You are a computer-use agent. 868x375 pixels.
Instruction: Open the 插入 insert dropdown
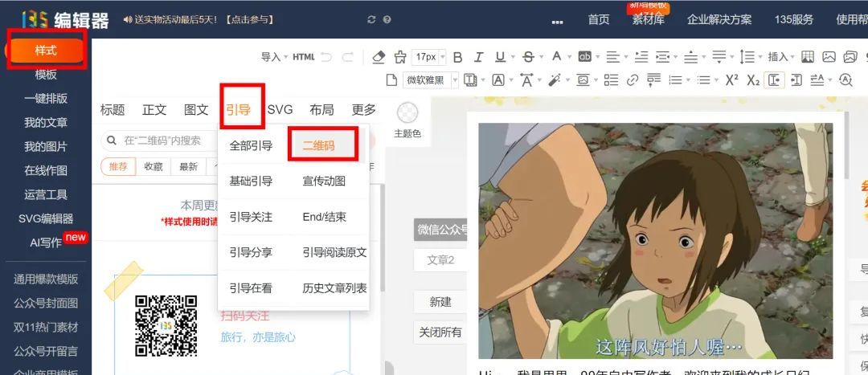[x=781, y=56]
